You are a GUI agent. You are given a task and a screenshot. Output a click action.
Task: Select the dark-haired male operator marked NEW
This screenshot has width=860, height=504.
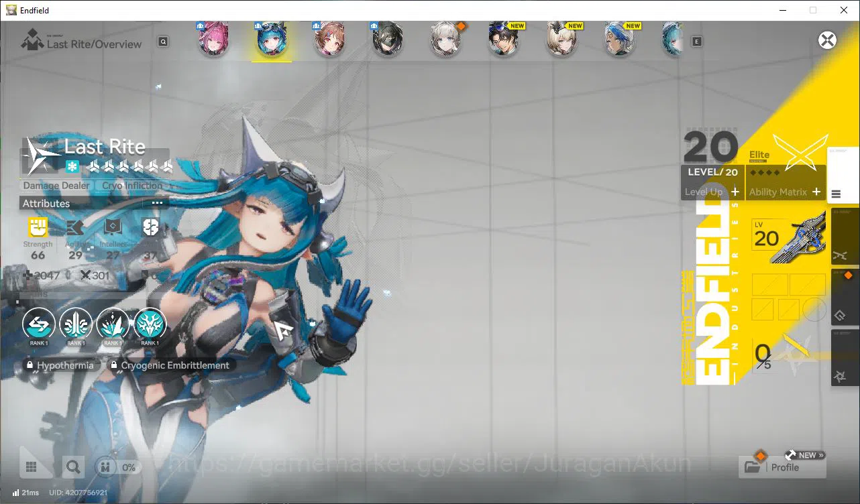point(503,40)
